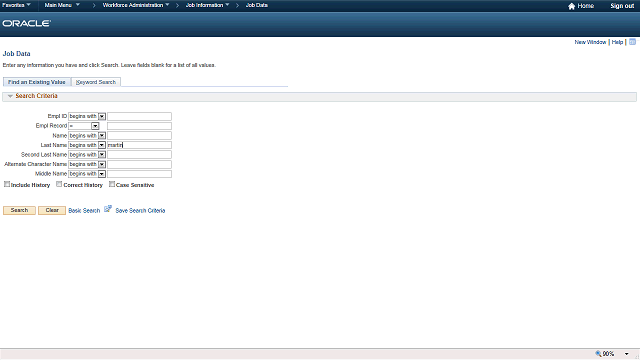Switch to the Keyword Search tab

(x=96, y=82)
